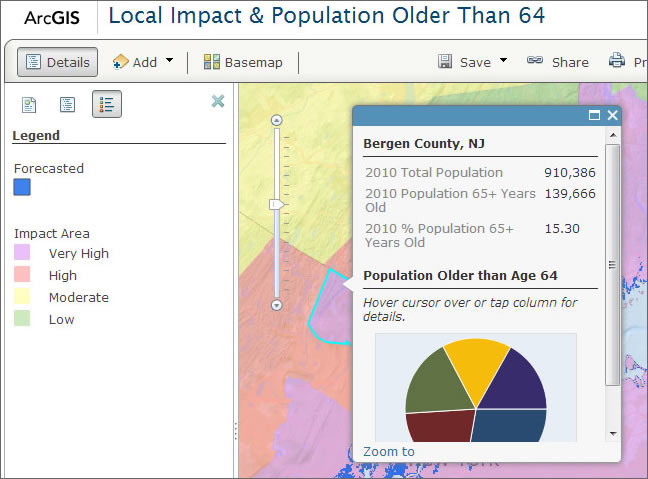
Task: Click the highlighted county on map
Action: click(331, 308)
